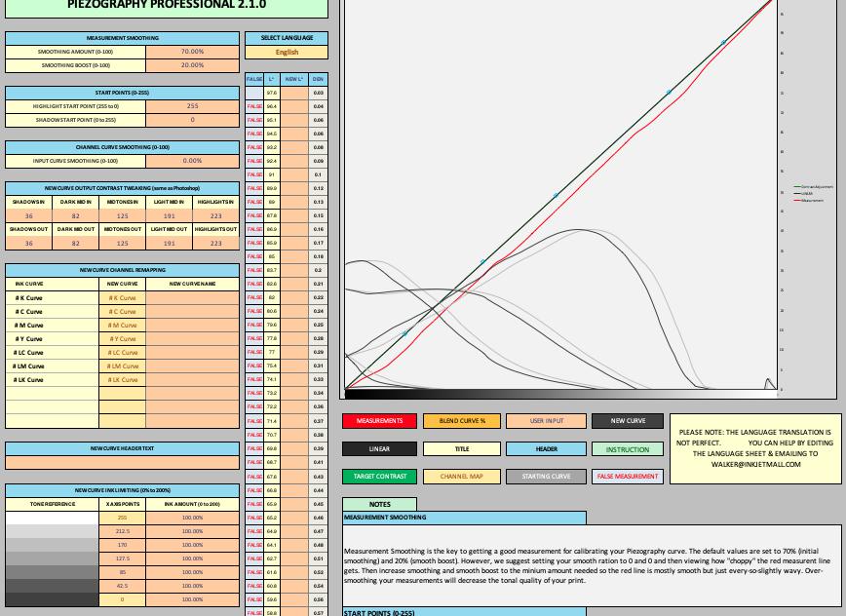Select the ink amount cell for tone 212.5
This screenshot has width=846, height=616.
click(x=192, y=531)
